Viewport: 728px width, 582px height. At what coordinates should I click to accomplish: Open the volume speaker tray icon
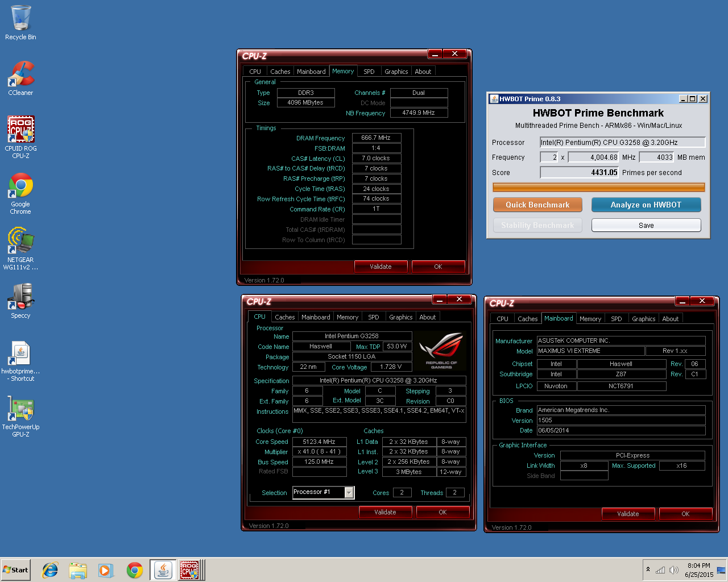(x=674, y=570)
